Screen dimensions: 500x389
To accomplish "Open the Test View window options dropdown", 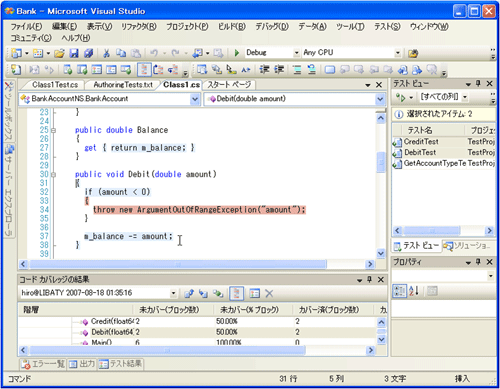I will tap(468, 83).
